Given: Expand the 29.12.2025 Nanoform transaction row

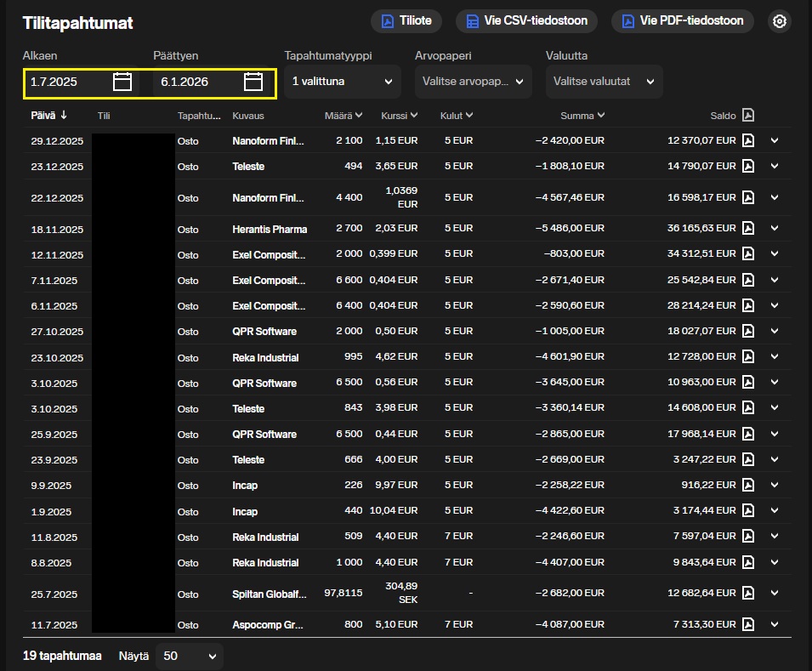Looking at the screenshot, I should (x=775, y=140).
